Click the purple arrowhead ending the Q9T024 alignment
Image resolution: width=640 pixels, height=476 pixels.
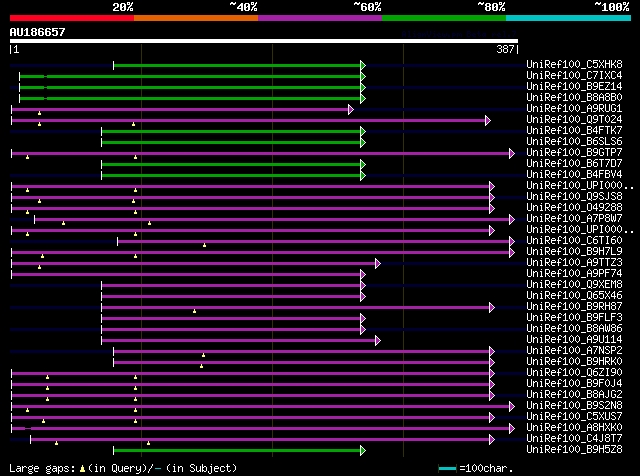[487, 120]
